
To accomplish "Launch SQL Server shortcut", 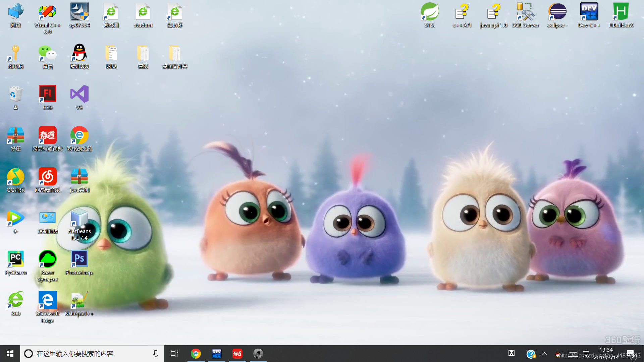I will click(526, 15).
